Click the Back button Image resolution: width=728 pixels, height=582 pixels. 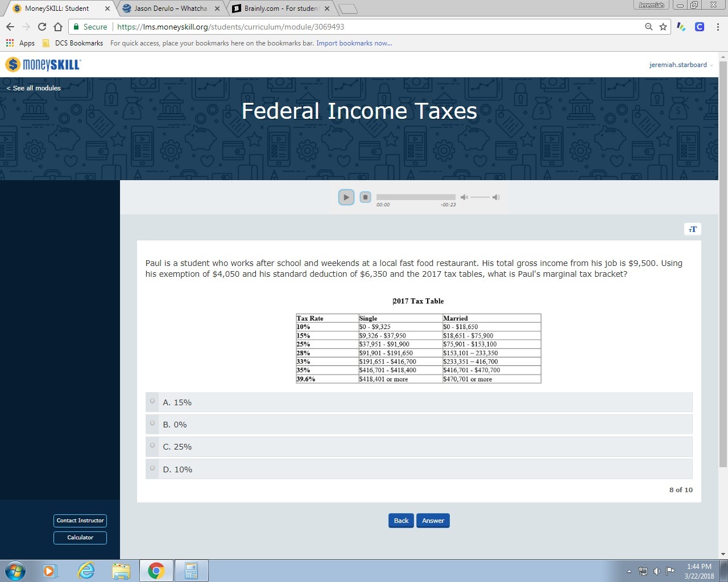401,521
